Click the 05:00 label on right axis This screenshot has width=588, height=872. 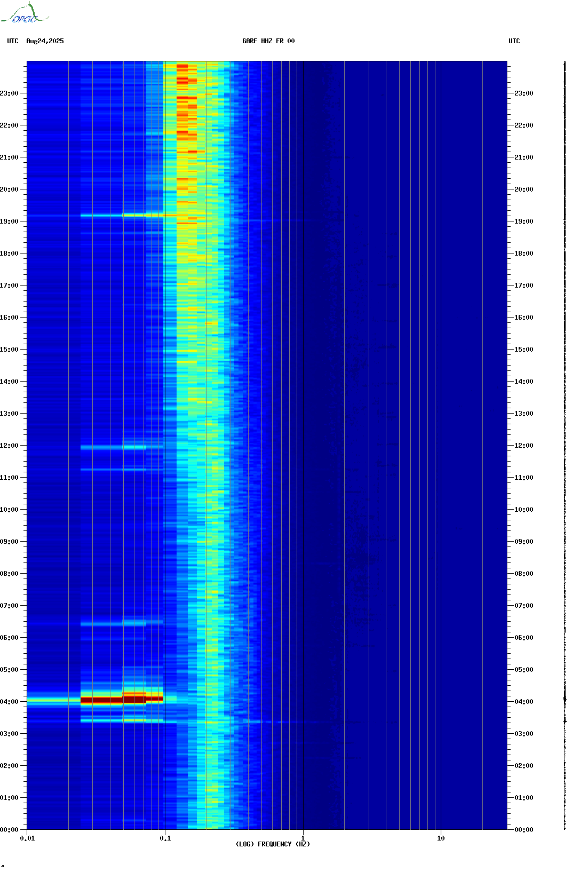point(524,670)
